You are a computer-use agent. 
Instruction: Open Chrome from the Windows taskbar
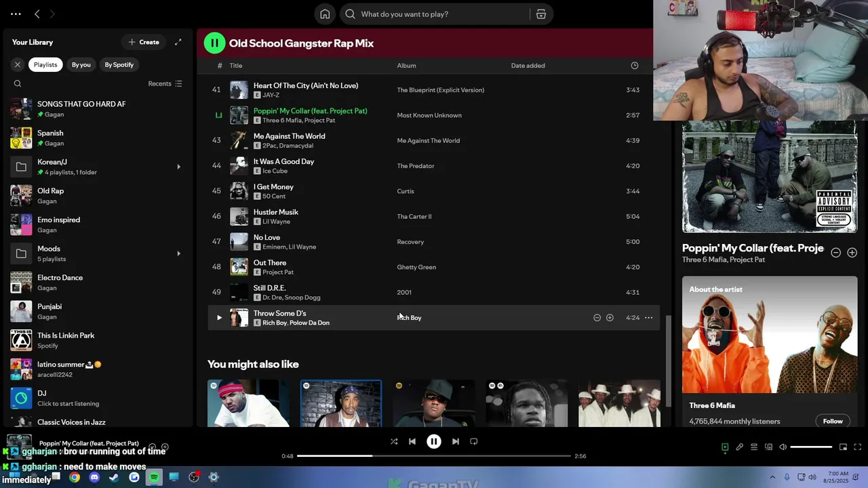(75, 477)
